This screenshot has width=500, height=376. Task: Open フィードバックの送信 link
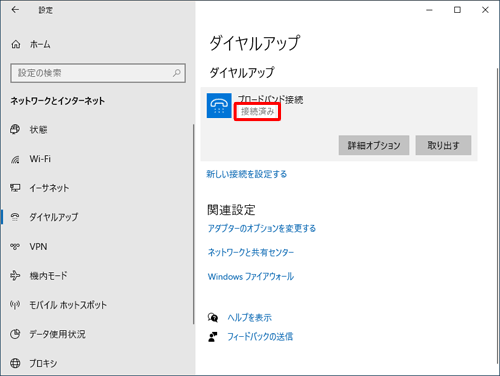(260, 337)
